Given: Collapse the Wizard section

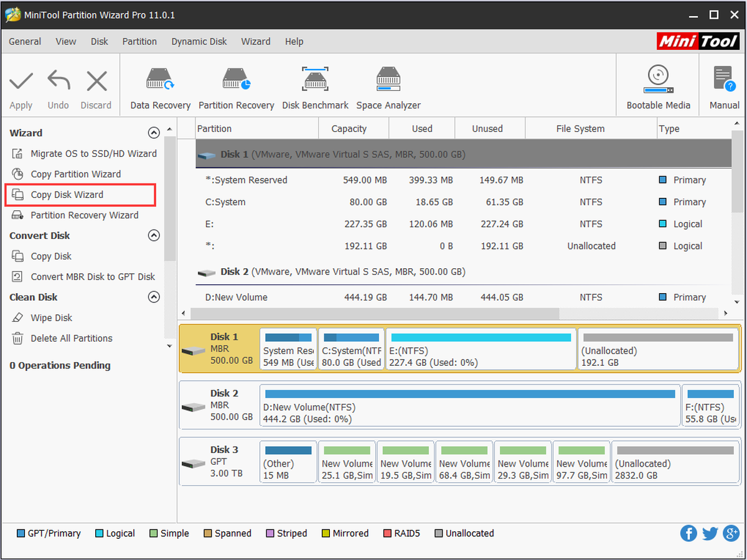Looking at the screenshot, I should coord(154,133).
